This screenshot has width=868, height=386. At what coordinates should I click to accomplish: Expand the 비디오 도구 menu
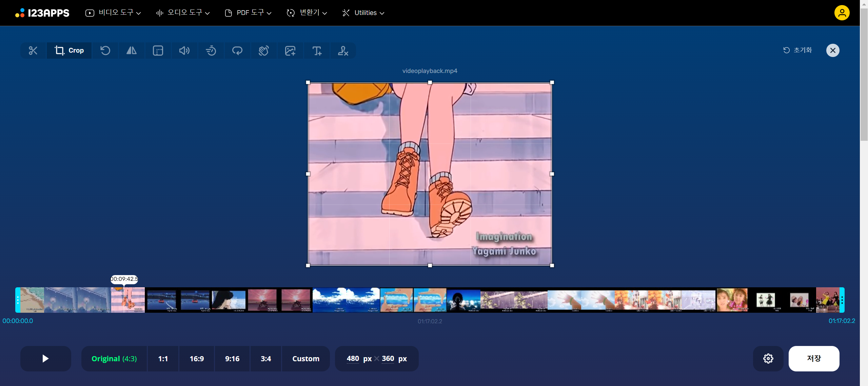(113, 13)
